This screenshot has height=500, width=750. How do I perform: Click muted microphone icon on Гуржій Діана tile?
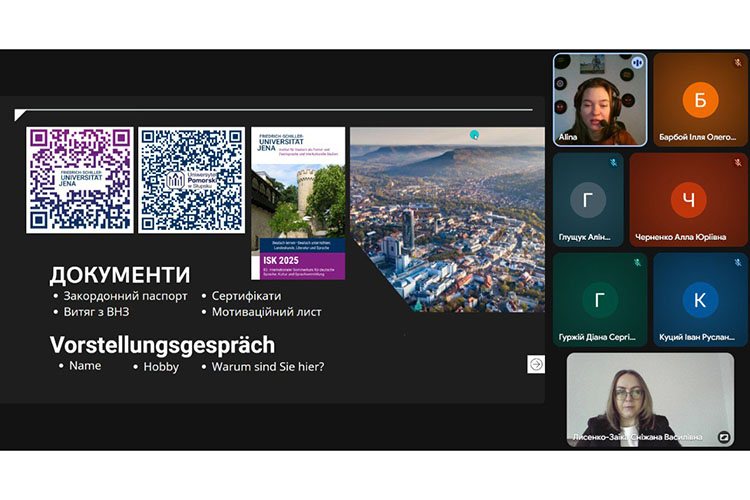pyautogui.click(x=636, y=263)
